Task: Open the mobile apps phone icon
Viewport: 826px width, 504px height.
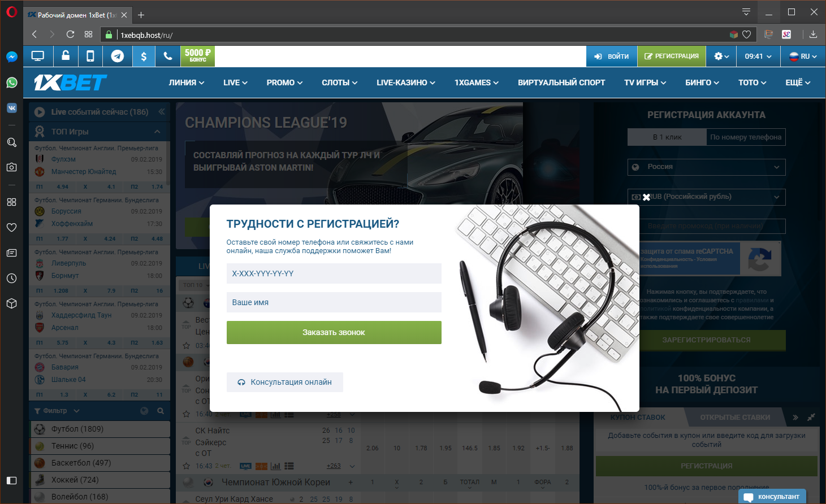Action: (90, 56)
